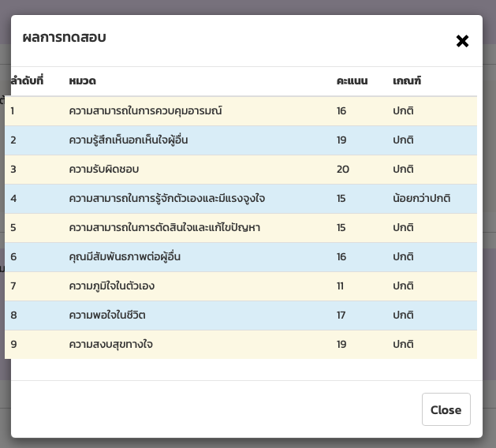Select ความสามารถในการตัดสินใจและแก้ไขปัญหา cell

click(165, 227)
